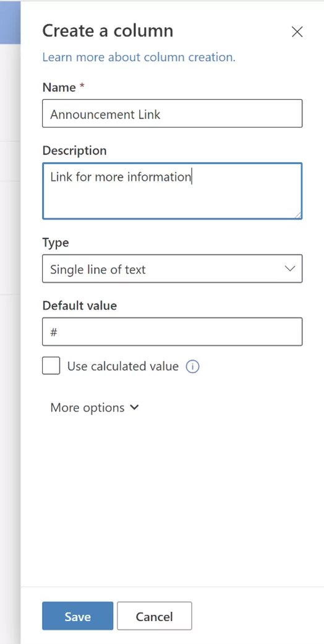This screenshot has height=644, width=324.
Task: Close the Create a column panel
Action: 297,32
